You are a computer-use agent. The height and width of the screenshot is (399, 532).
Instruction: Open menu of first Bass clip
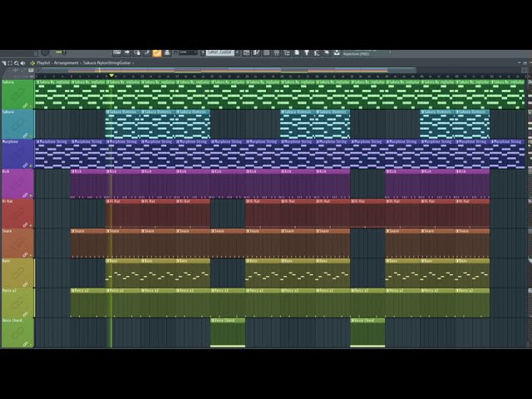[x=108, y=261]
